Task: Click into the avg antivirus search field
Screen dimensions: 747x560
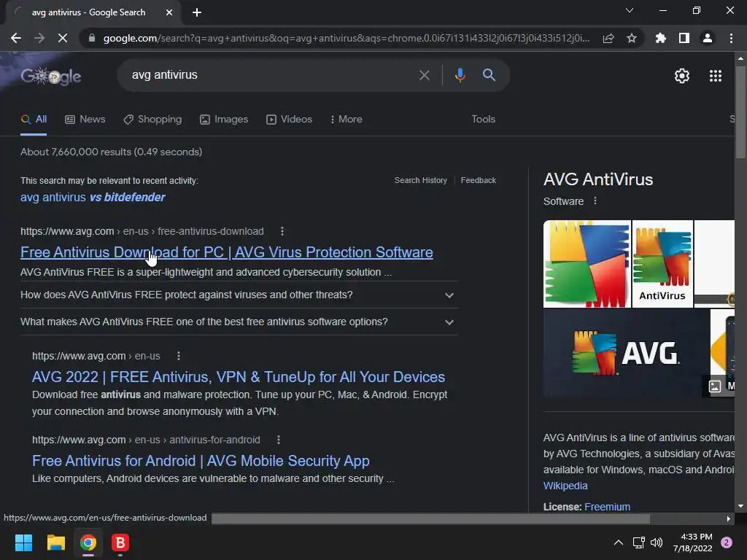Action: click(x=269, y=75)
